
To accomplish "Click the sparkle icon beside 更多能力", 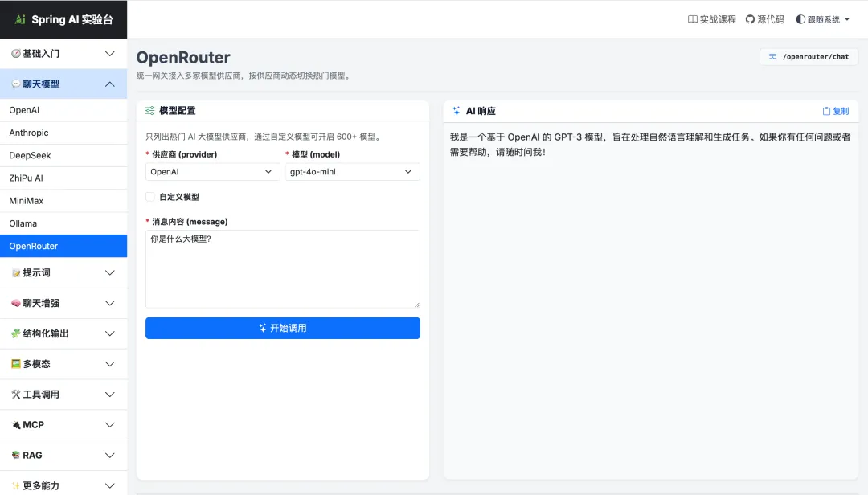I will (16, 485).
